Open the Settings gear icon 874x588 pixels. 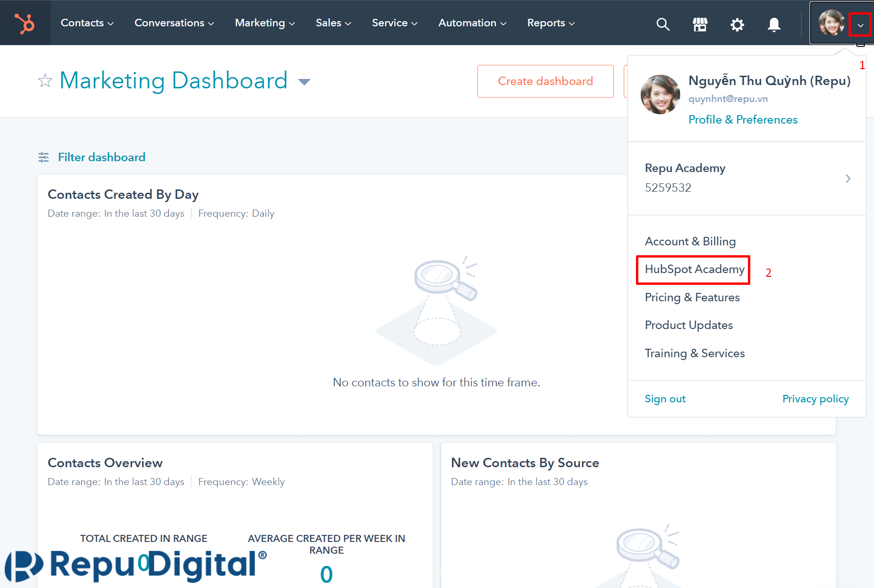737,24
